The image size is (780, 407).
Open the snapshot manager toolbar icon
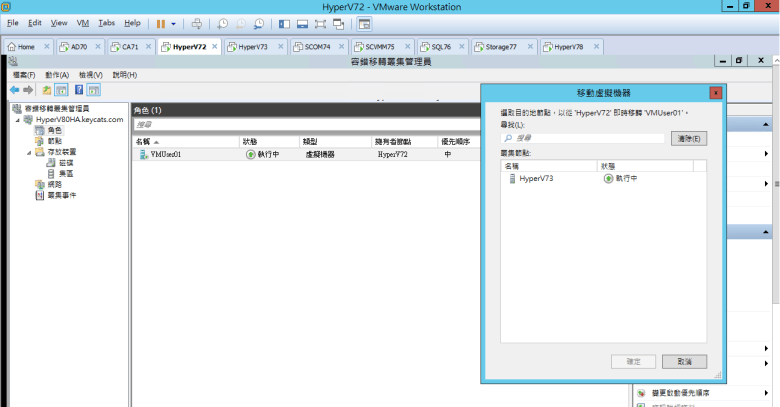[x=259, y=23]
